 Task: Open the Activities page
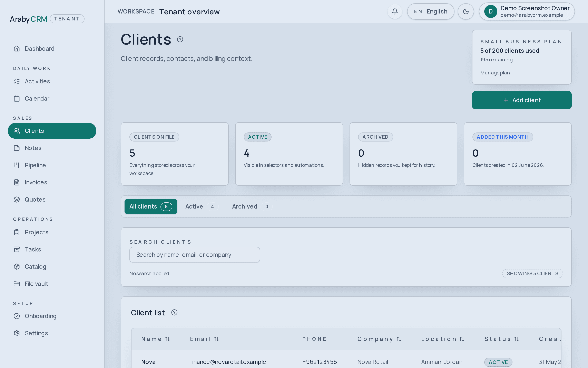(52, 81)
